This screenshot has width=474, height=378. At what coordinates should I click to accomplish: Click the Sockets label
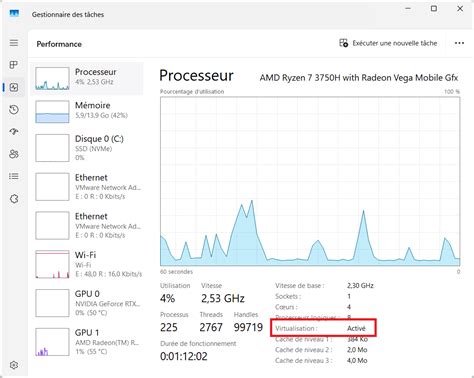click(288, 296)
